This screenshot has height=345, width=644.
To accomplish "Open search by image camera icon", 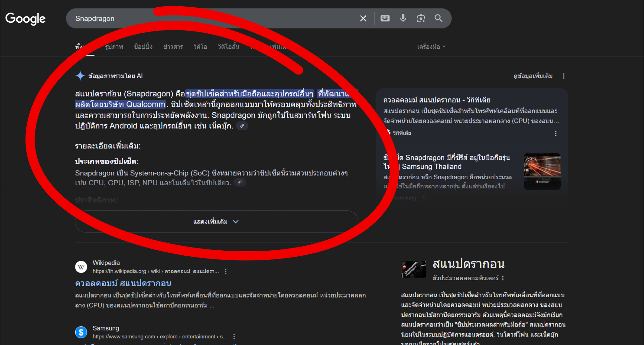I will (421, 19).
